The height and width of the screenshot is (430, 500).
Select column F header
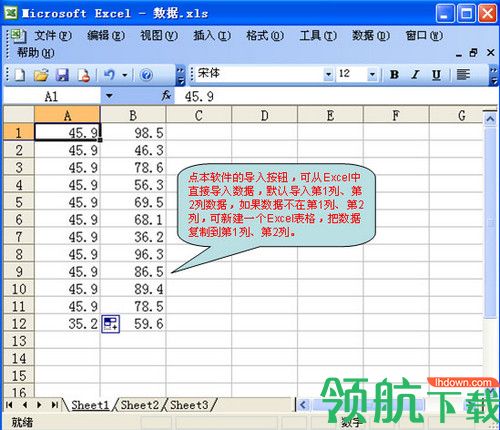click(x=396, y=115)
